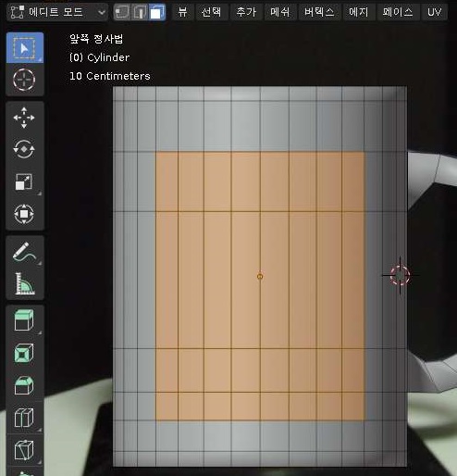Screen dimensions: 457x476
Task: Activate the Scale tool
Action: coord(24,182)
